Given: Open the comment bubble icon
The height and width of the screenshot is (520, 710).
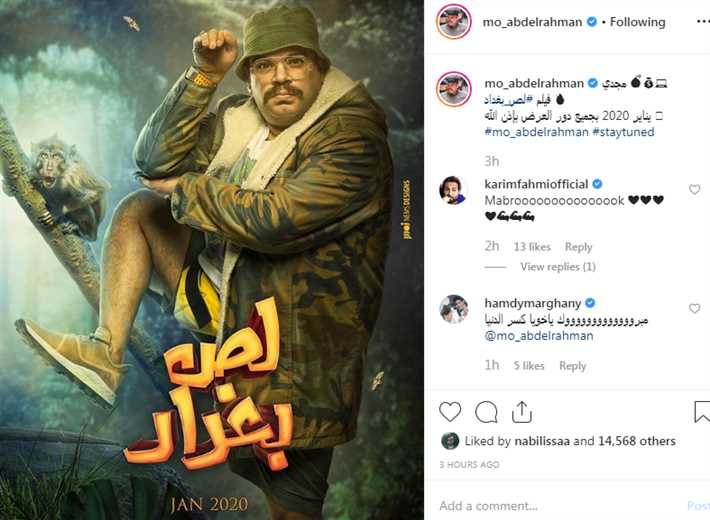Looking at the screenshot, I should coord(486,412).
